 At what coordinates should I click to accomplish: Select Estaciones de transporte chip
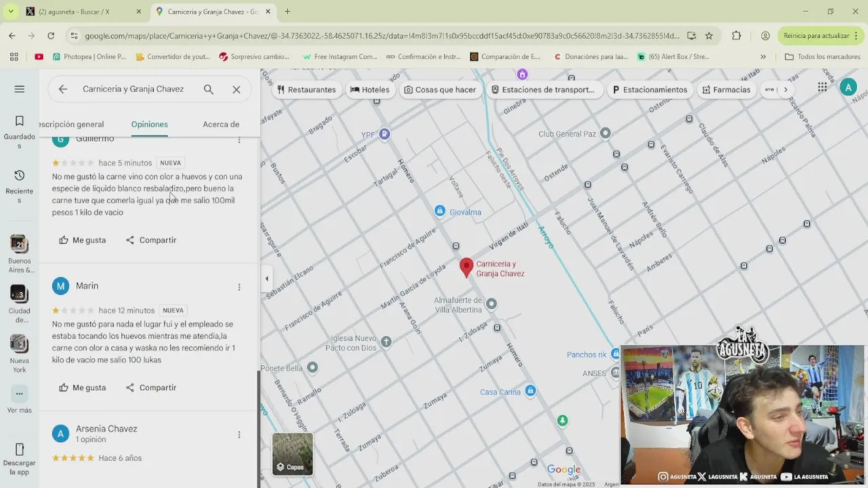(543, 89)
